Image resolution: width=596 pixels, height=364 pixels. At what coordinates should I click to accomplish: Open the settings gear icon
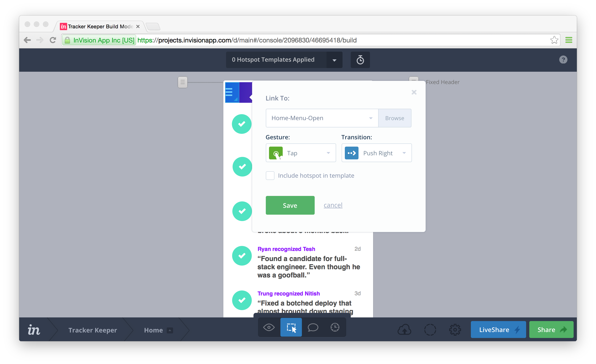[455, 330]
